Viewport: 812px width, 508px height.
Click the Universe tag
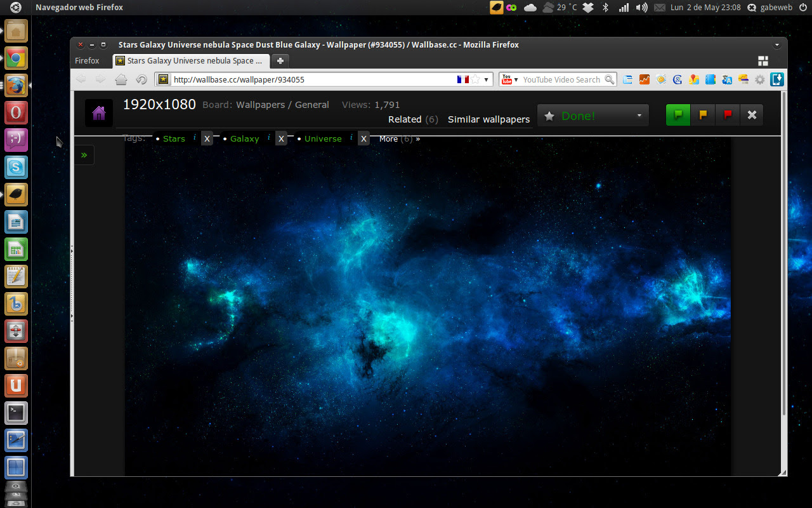[323, 138]
